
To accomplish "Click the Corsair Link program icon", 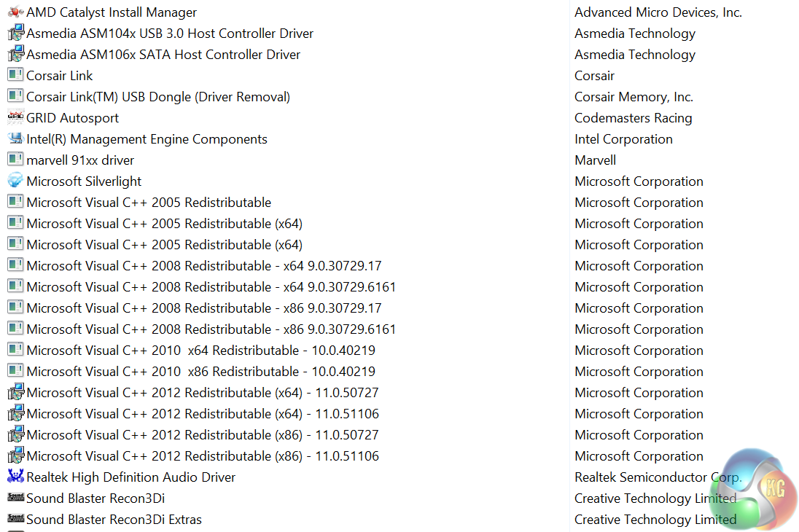I will 15,75.
